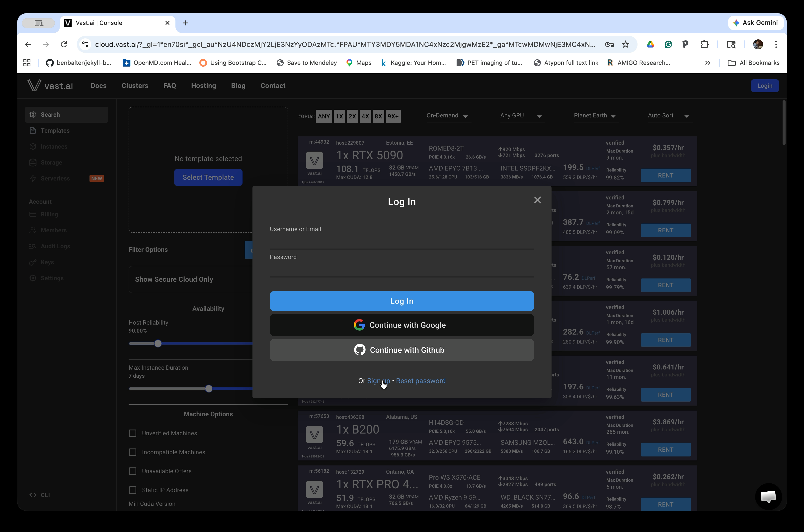Open the Blog menu item
This screenshot has width=804, height=532.
click(238, 86)
